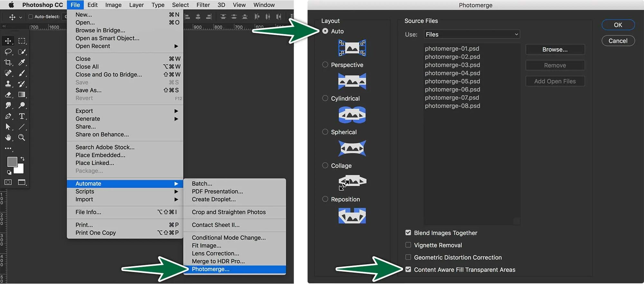
Task: Select the History Brush tool
Action: (22, 84)
